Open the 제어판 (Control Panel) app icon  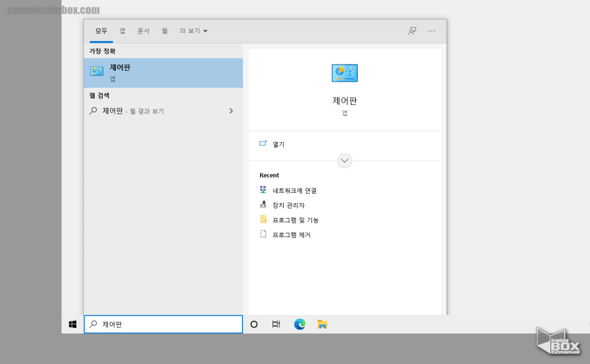tap(345, 73)
